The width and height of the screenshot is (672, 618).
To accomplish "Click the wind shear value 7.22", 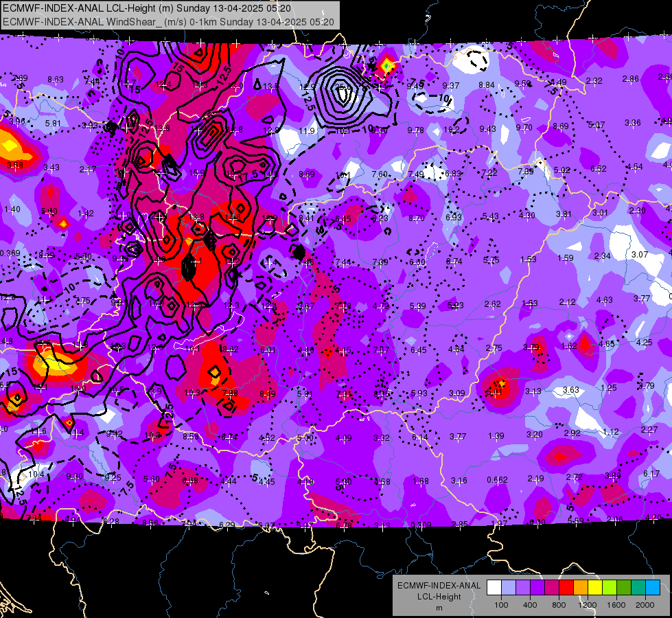I will [x=489, y=172].
